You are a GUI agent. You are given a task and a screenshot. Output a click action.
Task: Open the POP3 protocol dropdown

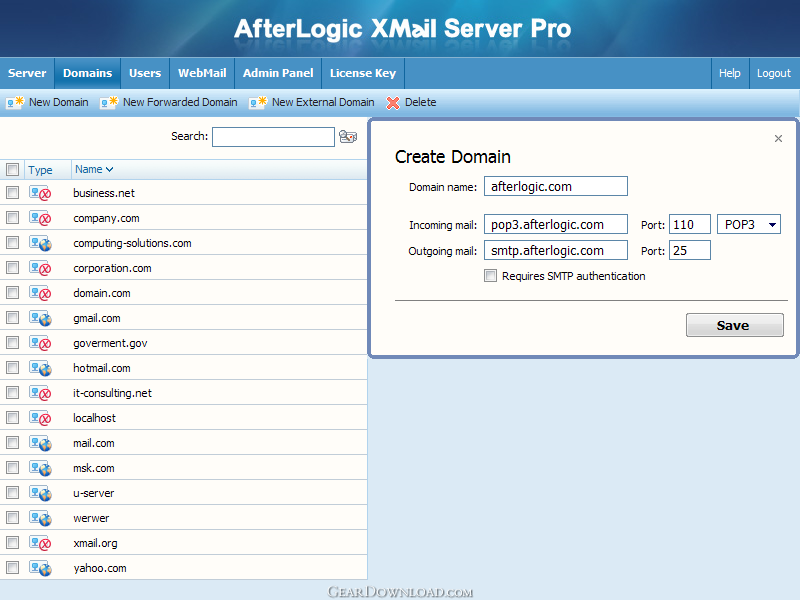770,224
